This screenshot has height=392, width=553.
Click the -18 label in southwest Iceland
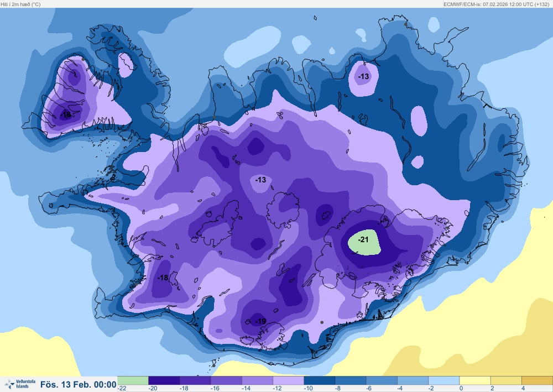pos(163,278)
